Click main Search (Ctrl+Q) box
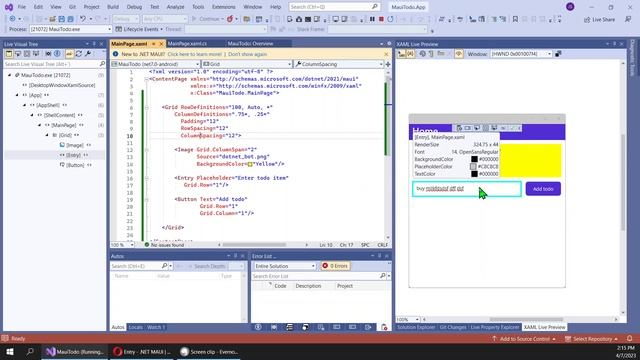Image resolution: width=640 pixels, height=360 pixels. coord(334,7)
